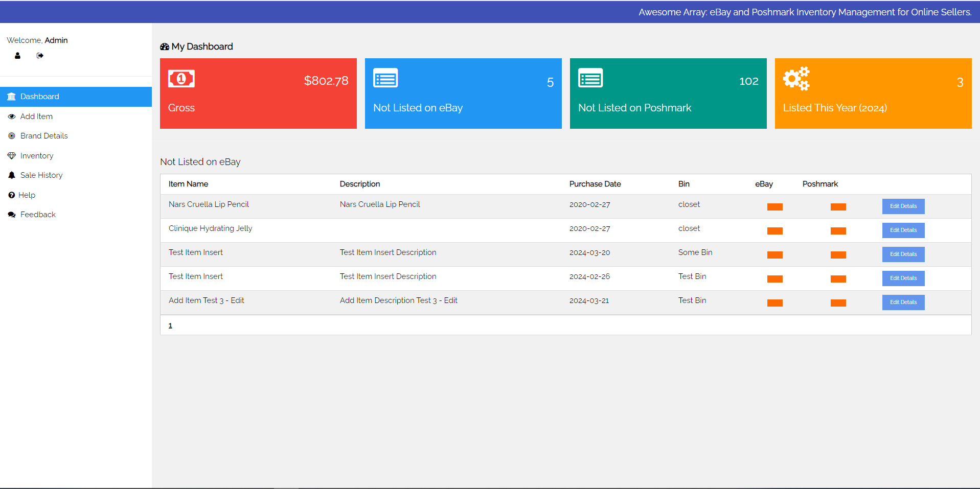The height and width of the screenshot is (489, 980).
Task: Click Edit Details for item dated 2024-02-26
Action: click(903, 278)
